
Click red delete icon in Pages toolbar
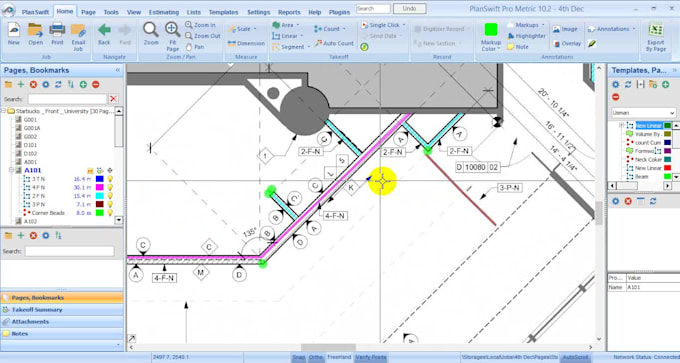click(x=33, y=85)
